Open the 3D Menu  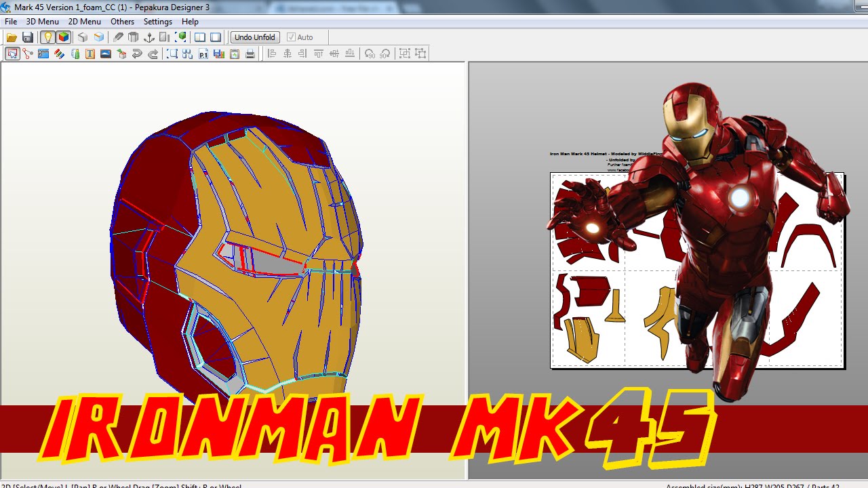point(43,22)
